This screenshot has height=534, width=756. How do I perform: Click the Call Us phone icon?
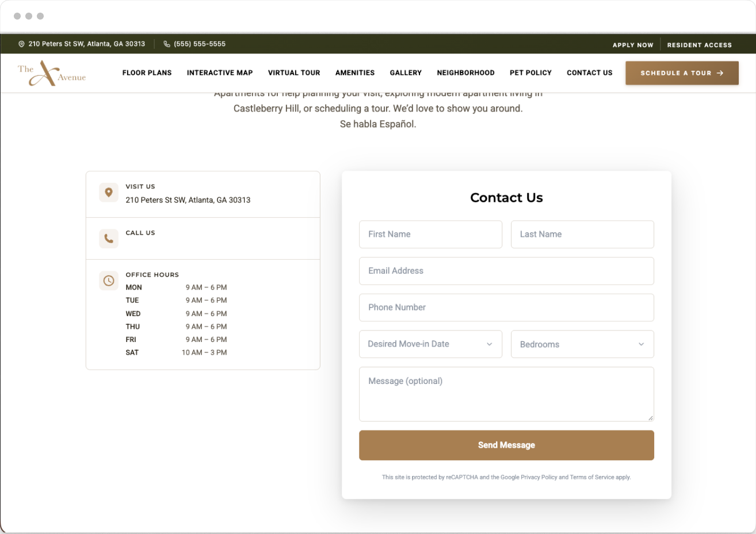109,239
